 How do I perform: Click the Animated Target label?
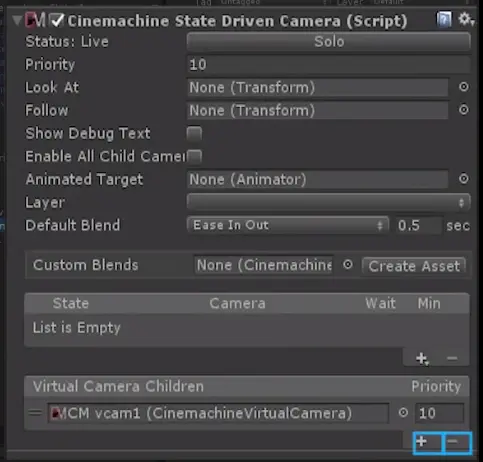pos(84,180)
